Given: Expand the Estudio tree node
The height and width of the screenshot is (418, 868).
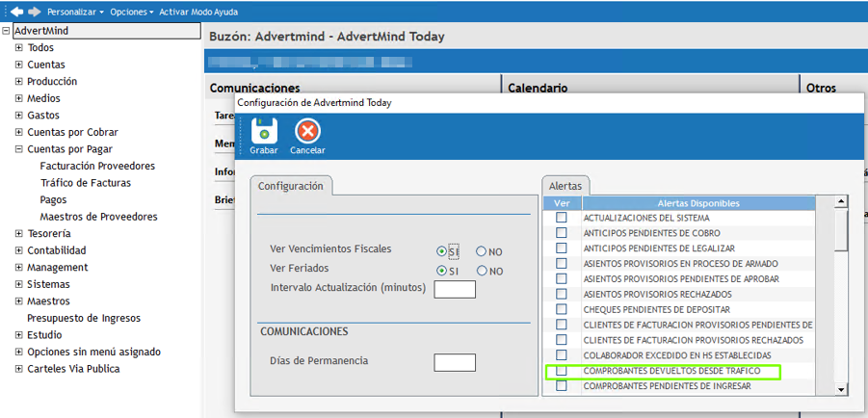Looking at the screenshot, I should click(19, 335).
